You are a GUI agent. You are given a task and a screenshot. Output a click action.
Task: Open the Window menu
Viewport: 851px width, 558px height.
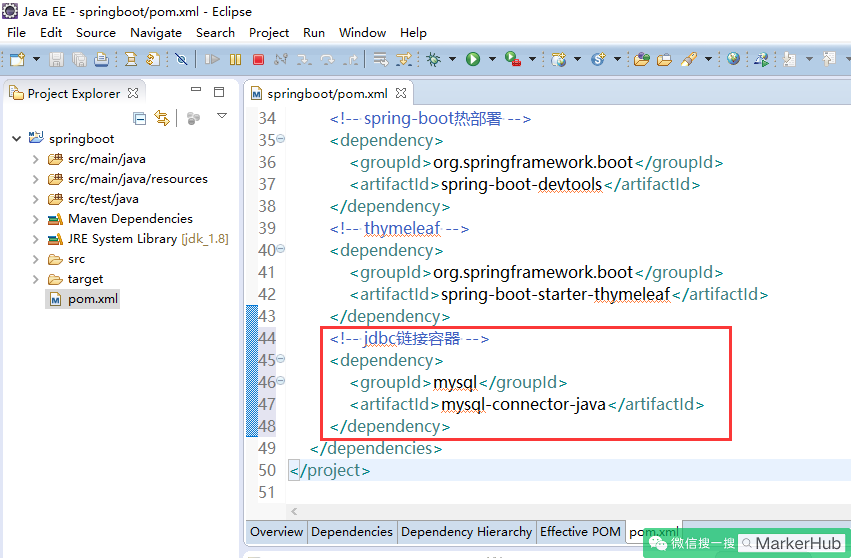point(362,33)
